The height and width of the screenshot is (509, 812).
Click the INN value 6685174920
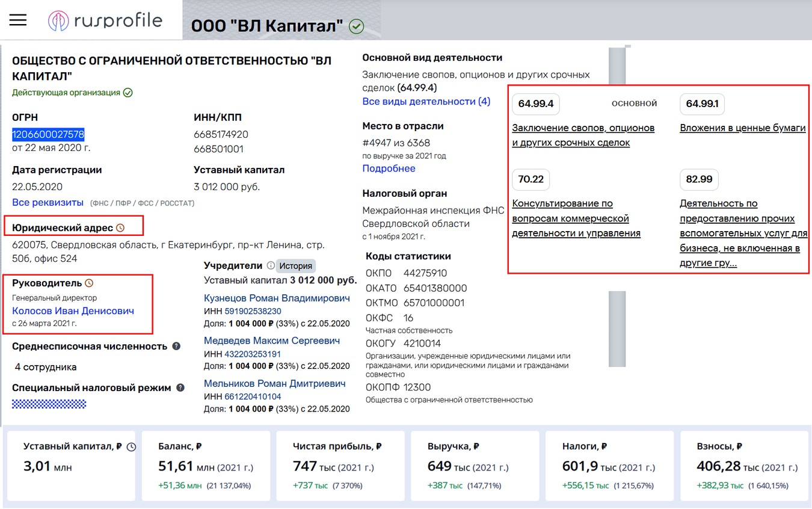point(221,134)
